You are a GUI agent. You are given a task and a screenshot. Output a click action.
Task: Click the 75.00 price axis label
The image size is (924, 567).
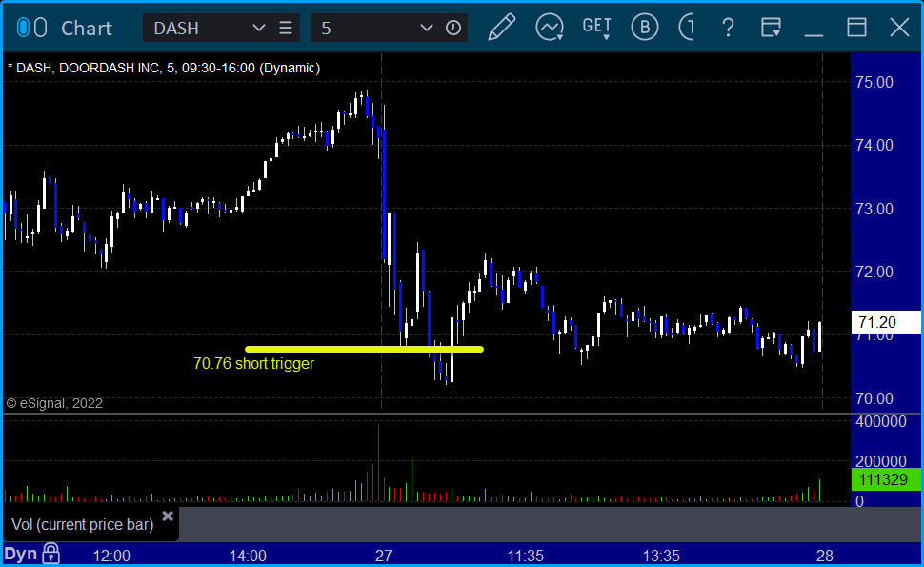click(874, 82)
